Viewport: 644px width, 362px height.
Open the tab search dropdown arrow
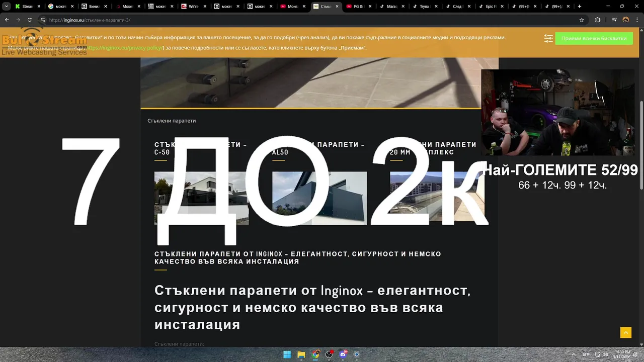[x=7, y=7]
